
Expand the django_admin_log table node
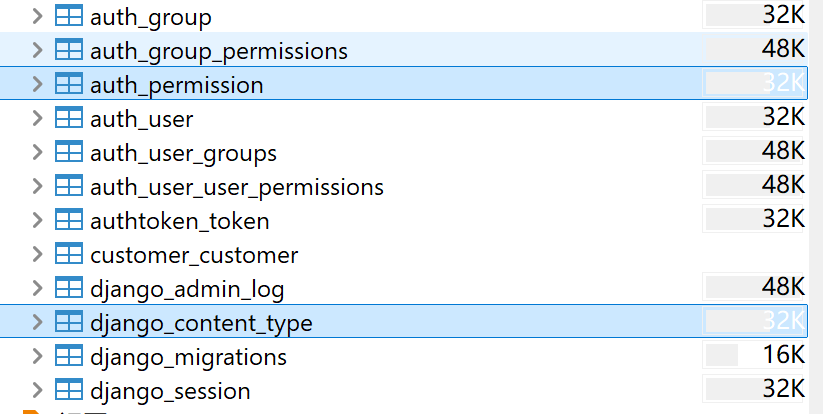(x=37, y=289)
